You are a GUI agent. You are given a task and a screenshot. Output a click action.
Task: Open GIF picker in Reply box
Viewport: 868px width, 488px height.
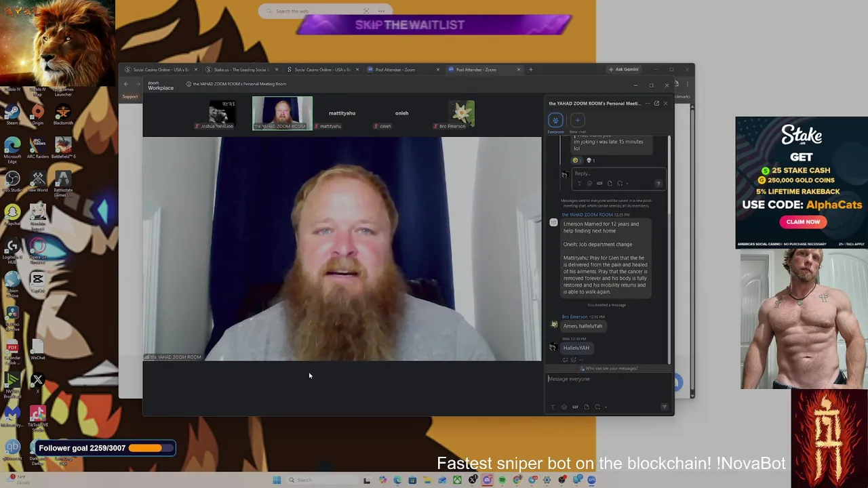click(x=599, y=183)
